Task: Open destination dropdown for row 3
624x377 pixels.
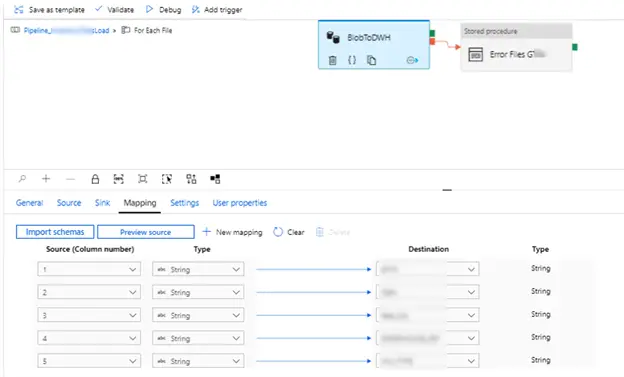Action: click(428, 315)
